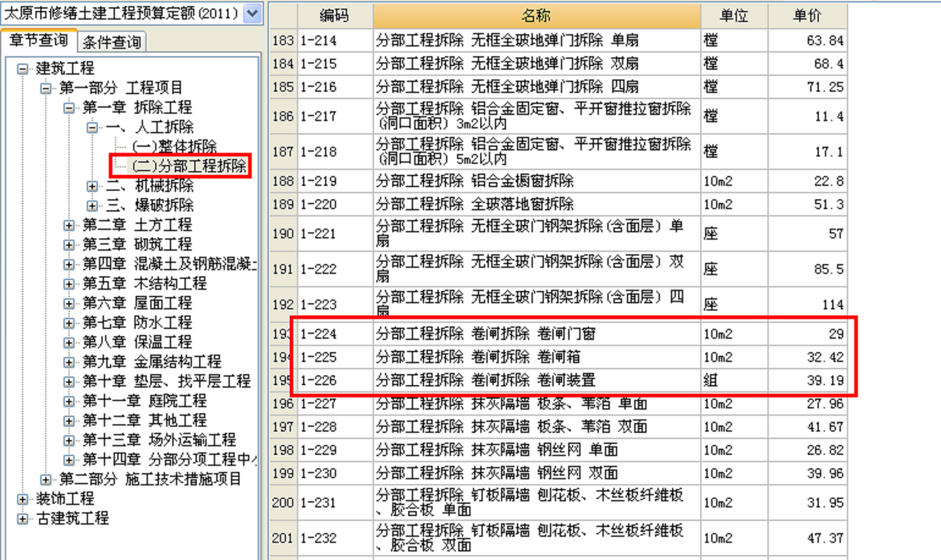Select row number 190

tap(283, 234)
